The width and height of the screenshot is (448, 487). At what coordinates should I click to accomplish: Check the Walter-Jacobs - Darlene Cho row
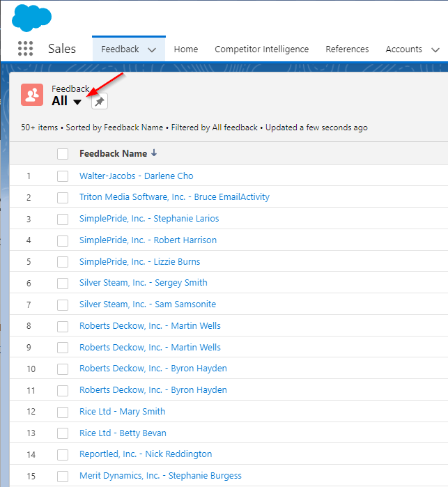tap(63, 176)
